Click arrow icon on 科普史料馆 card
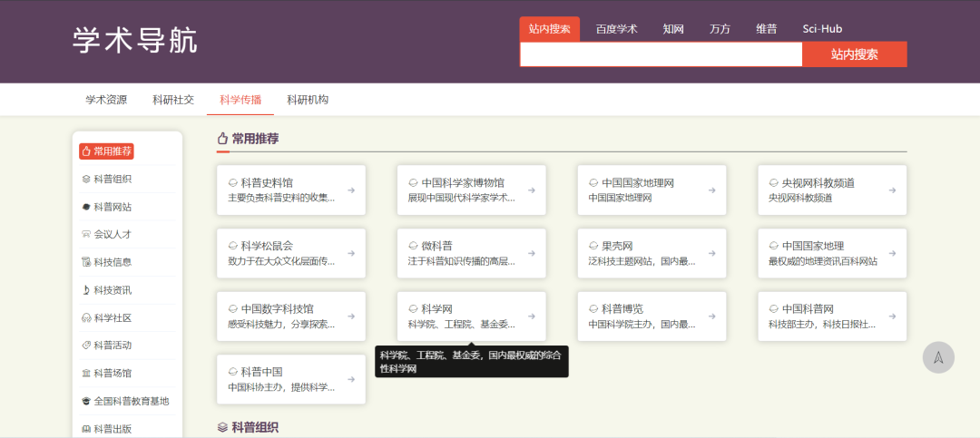Screen dimensions: 980x438 pyautogui.click(x=351, y=190)
